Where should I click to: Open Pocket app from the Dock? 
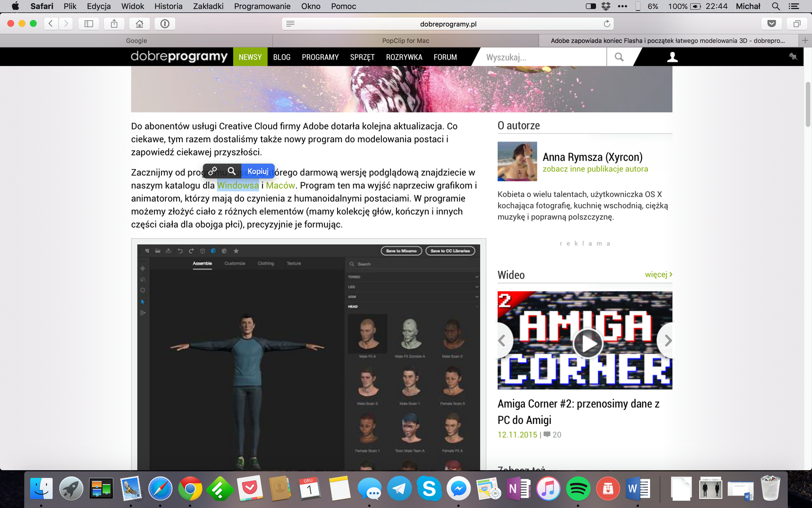click(250, 488)
